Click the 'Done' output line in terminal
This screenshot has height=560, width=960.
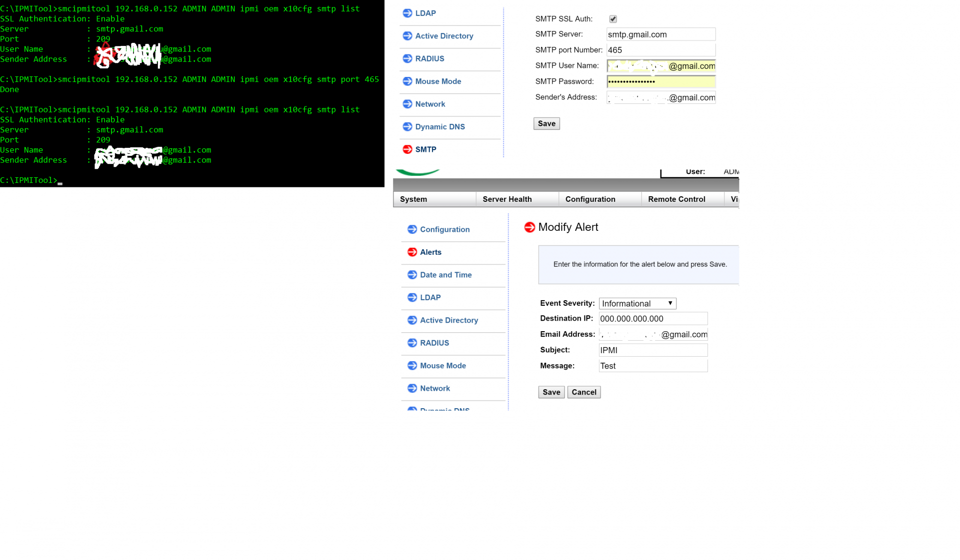9,89
